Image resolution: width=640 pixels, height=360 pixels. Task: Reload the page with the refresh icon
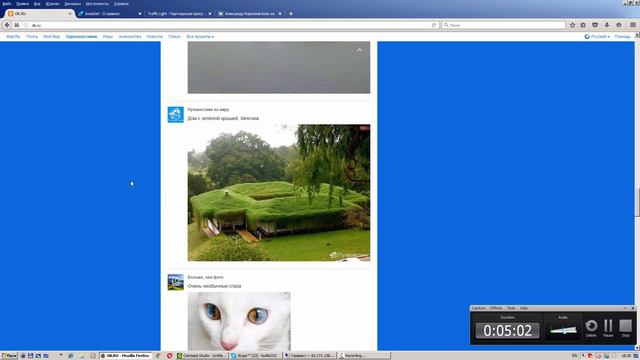434,25
